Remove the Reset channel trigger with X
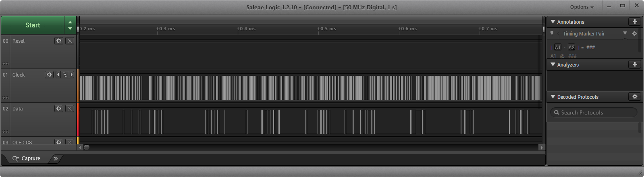The image size is (644, 177). [70, 41]
